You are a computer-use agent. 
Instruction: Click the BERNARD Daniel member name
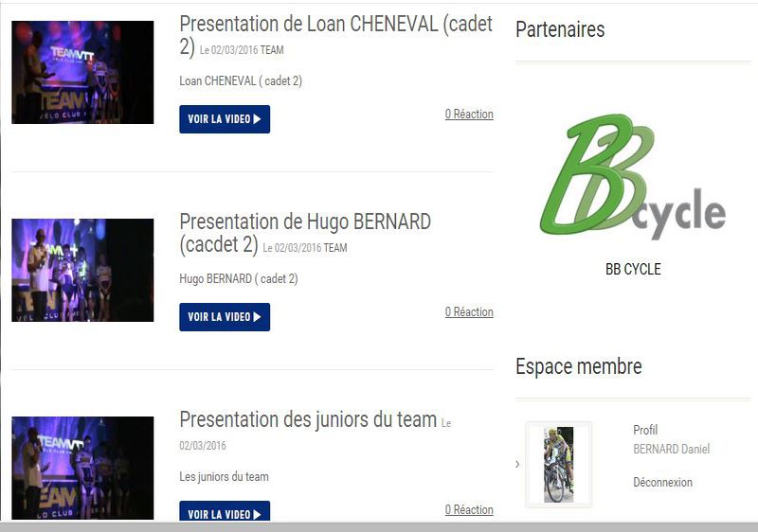[672, 449]
